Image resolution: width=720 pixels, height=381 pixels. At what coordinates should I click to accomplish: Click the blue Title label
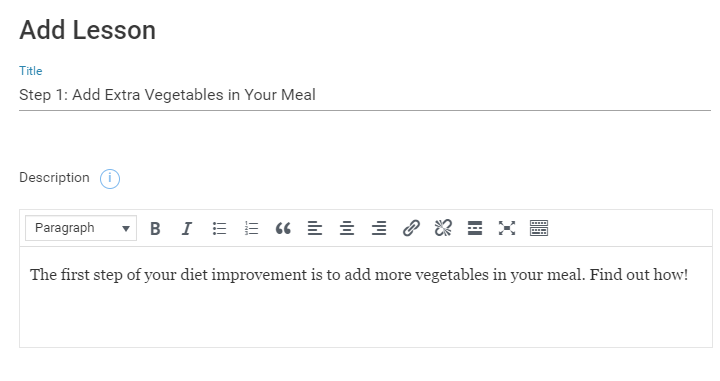(x=31, y=71)
